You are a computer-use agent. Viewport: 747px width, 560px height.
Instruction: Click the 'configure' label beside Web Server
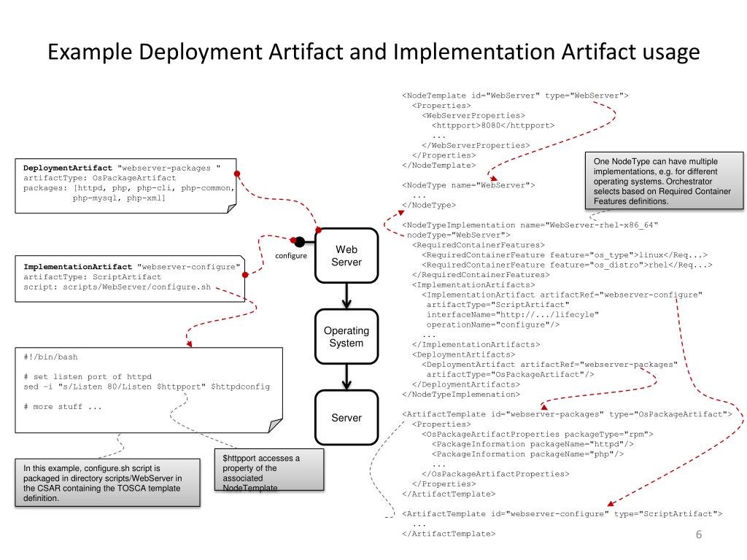(x=291, y=256)
